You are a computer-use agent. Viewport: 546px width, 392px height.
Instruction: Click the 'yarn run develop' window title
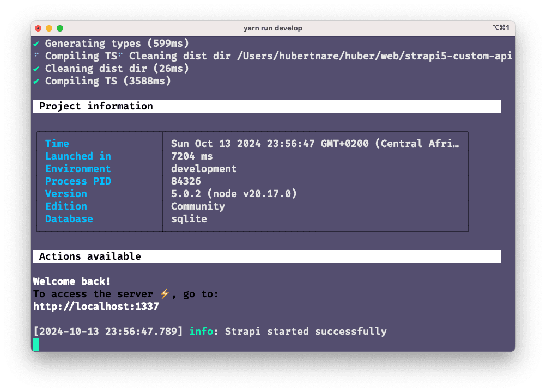pyautogui.click(x=272, y=28)
